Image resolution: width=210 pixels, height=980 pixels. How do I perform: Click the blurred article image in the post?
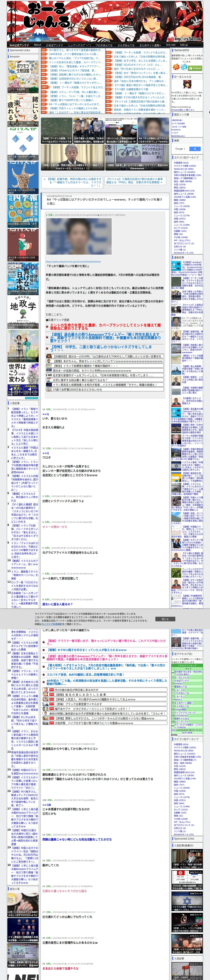pos(79,236)
